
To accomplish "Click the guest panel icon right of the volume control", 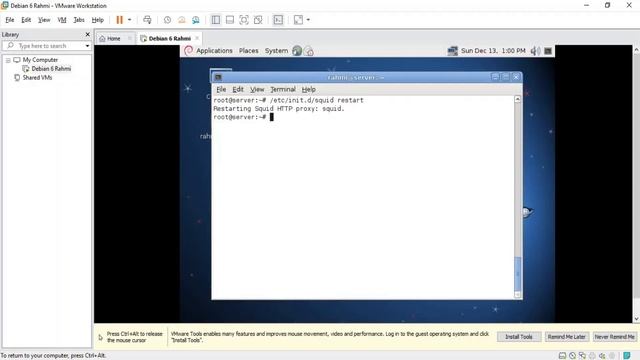I will (548, 51).
